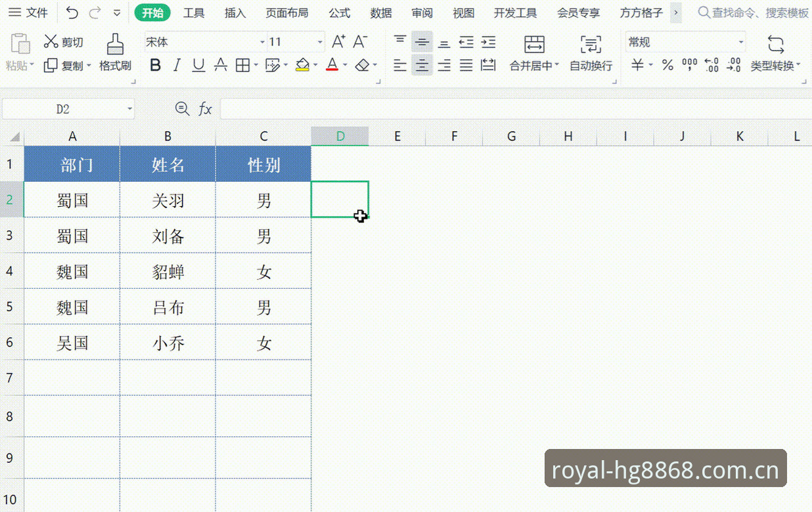This screenshot has height=512, width=812.
Task: Apply thousands separator style
Action: (689, 65)
